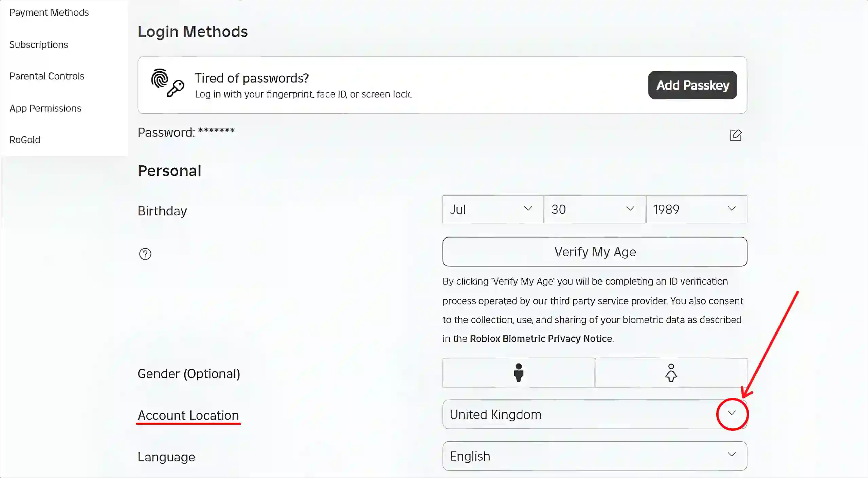Click the fingerprint passkey icon

167,84
